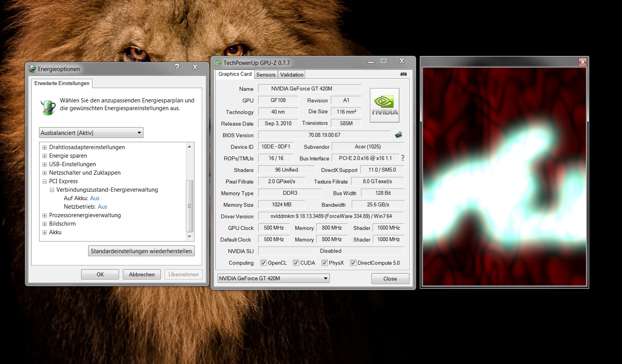
Task: Click the Energieoptionen help question mark button
Action: pos(177,67)
